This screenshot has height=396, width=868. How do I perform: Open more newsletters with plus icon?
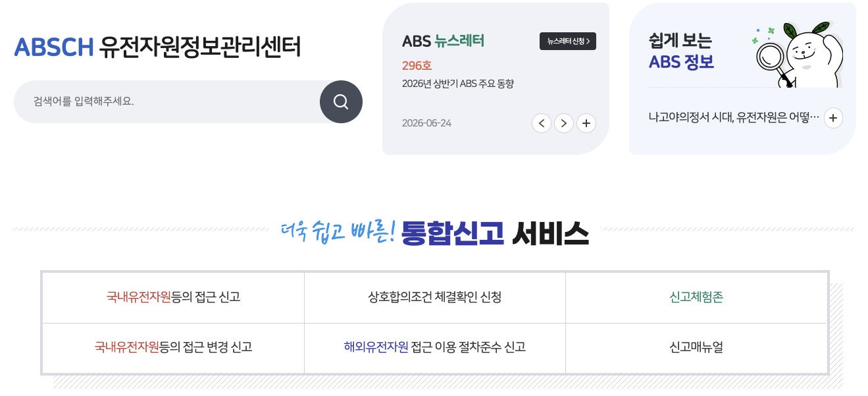click(586, 123)
